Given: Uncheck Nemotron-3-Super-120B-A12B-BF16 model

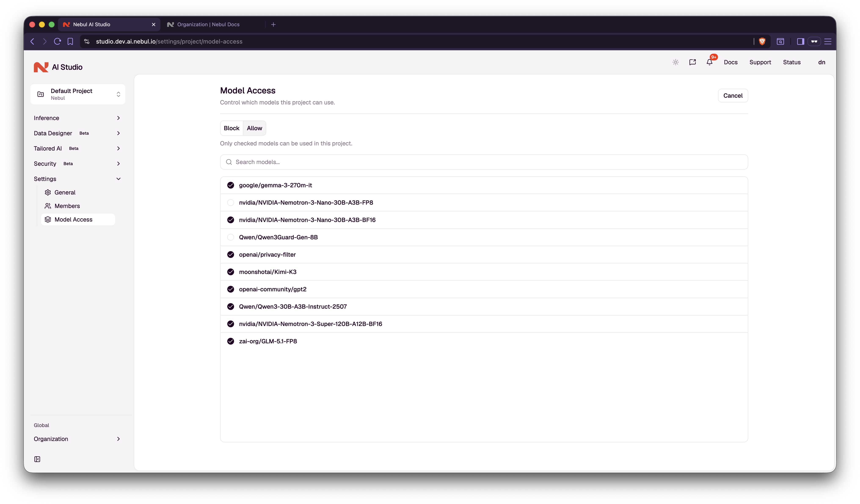Looking at the screenshot, I should coord(231,324).
